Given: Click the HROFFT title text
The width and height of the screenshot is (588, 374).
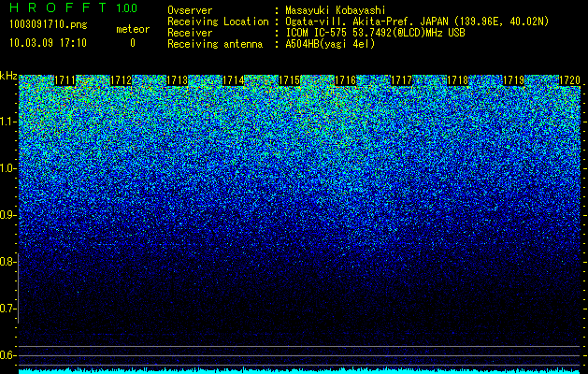Looking at the screenshot, I should (58, 7).
